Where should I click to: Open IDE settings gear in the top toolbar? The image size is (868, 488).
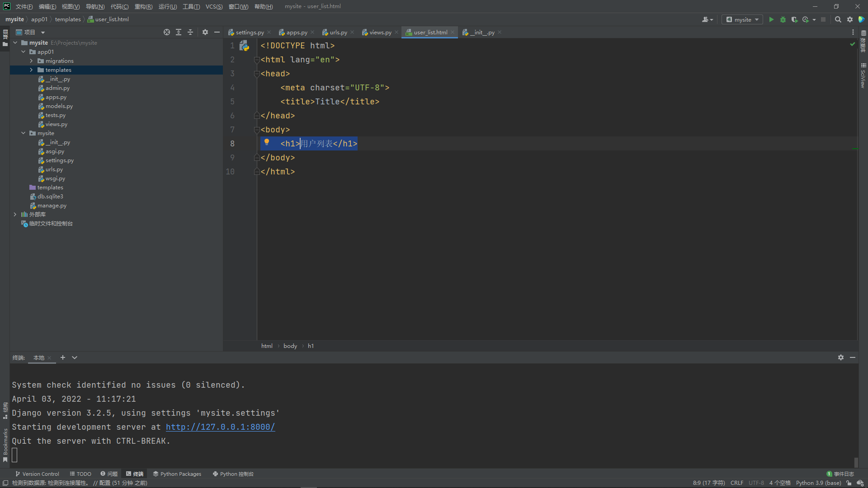pyautogui.click(x=850, y=19)
